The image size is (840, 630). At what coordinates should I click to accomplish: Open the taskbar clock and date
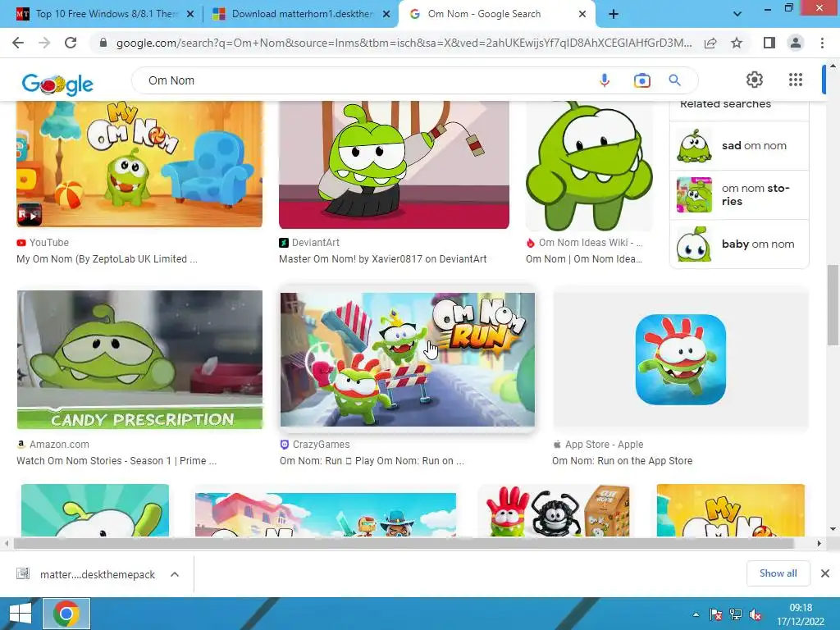(801, 614)
